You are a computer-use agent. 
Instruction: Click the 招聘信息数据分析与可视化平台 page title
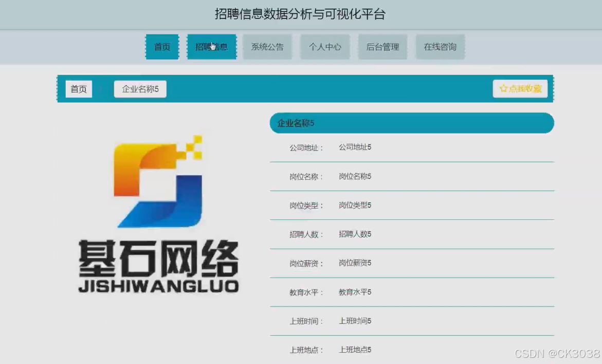300,14
